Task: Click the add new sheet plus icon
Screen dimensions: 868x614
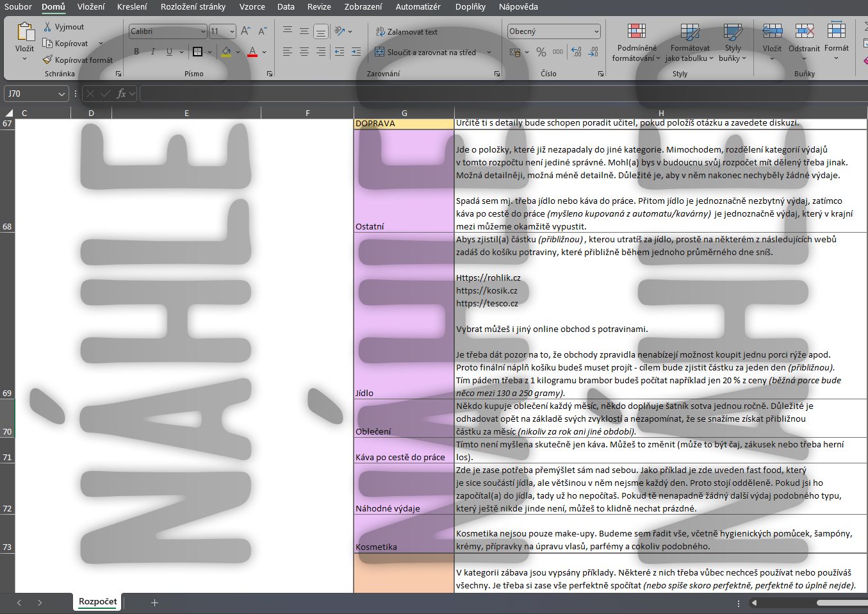Action: point(154,602)
